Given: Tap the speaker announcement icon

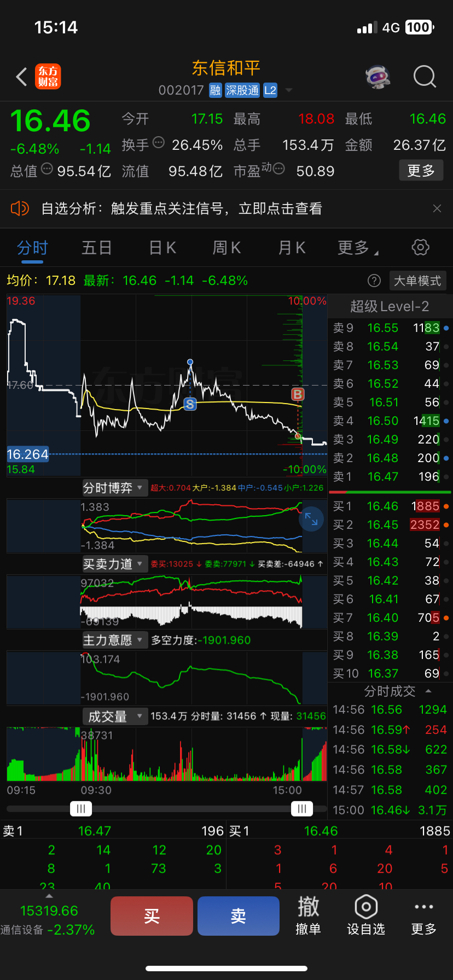Looking at the screenshot, I should (x=20, y=208).
